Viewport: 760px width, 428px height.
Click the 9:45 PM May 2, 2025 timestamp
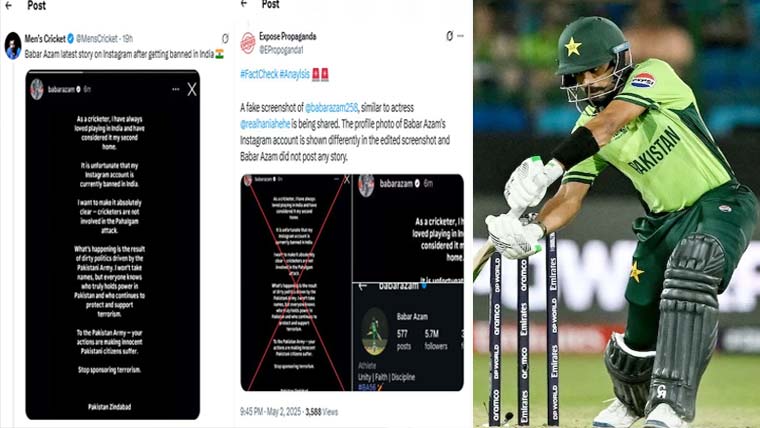pos(271,412)
